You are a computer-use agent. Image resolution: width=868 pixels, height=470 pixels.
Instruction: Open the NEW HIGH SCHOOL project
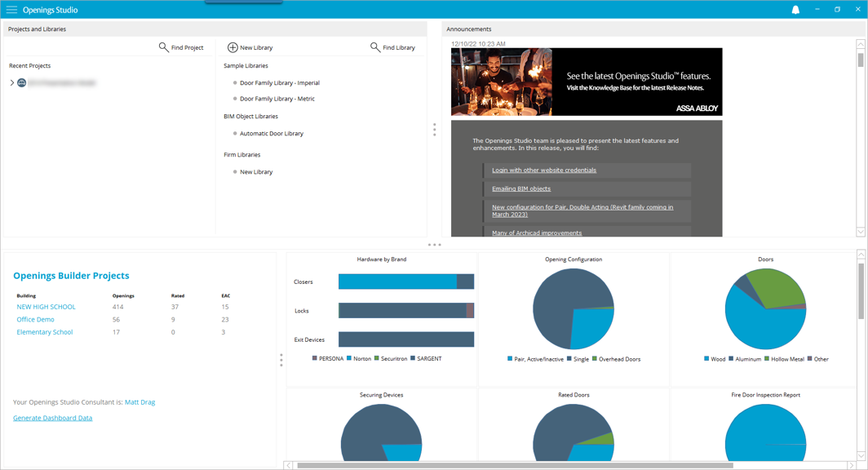click(x=46, y=307)
